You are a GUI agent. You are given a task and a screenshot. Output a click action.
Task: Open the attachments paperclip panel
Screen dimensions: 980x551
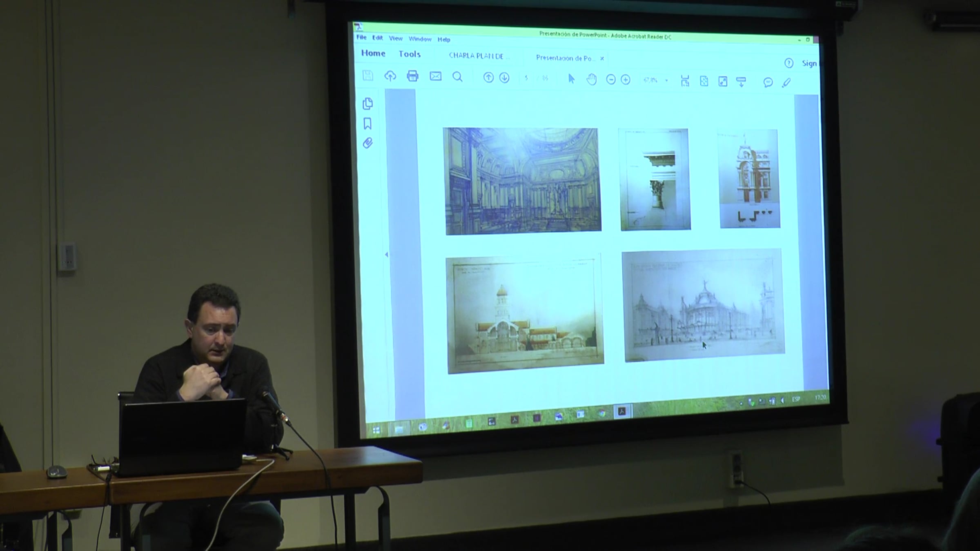(367, 143)
